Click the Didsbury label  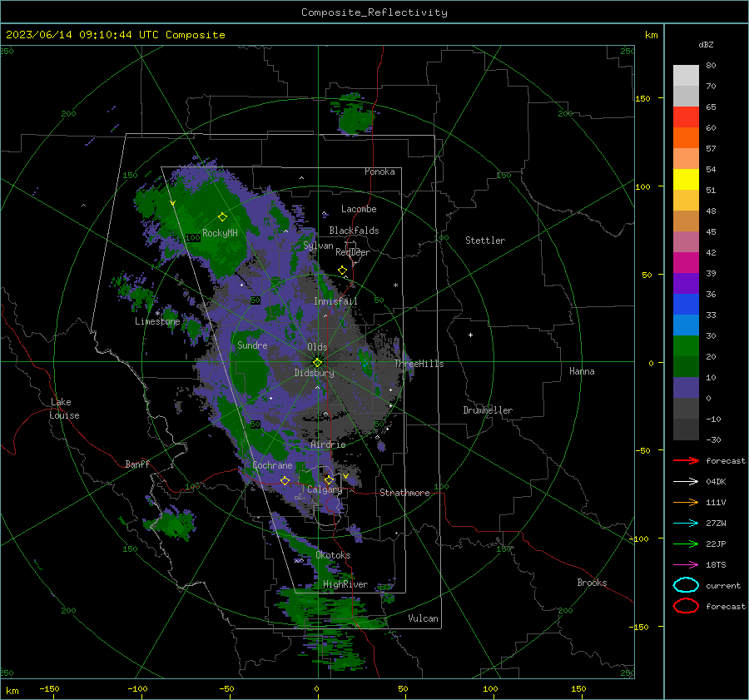314,373
